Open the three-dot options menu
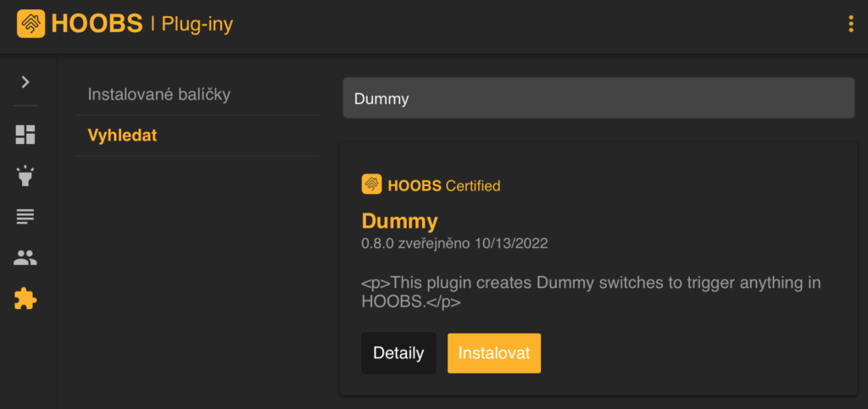The image size is (868, 409). tap(850, 24)
